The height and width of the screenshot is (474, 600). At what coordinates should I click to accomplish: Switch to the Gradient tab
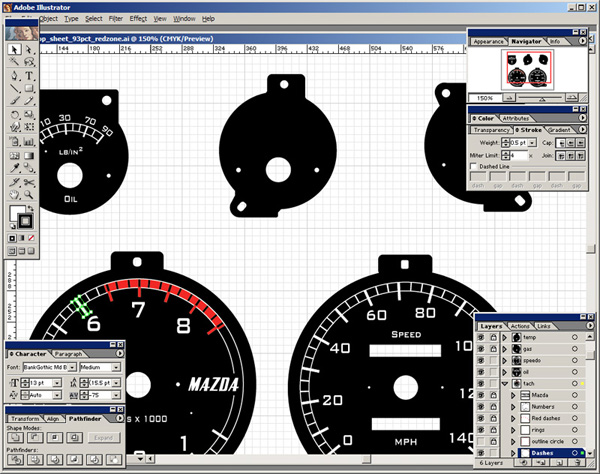pyautogui.click(x=560, y=129)
